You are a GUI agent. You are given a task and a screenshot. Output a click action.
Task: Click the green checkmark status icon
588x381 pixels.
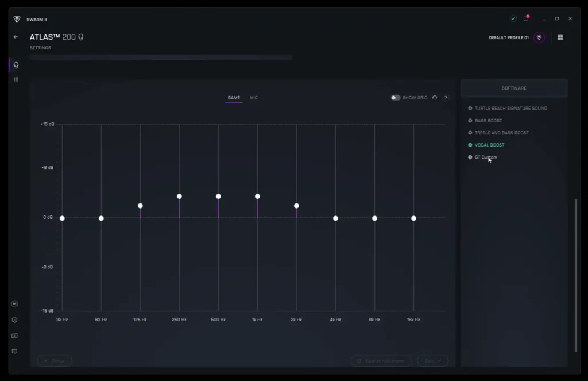click(x=513, y=18)
